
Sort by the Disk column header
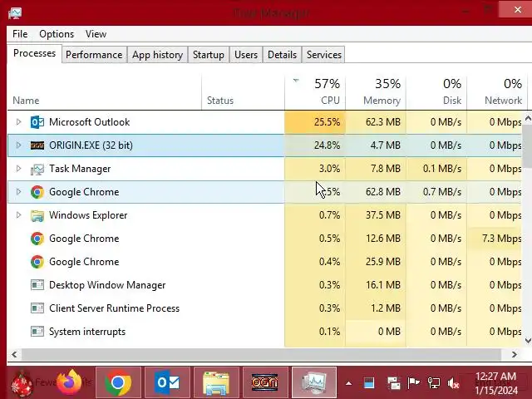pos(436,92)
